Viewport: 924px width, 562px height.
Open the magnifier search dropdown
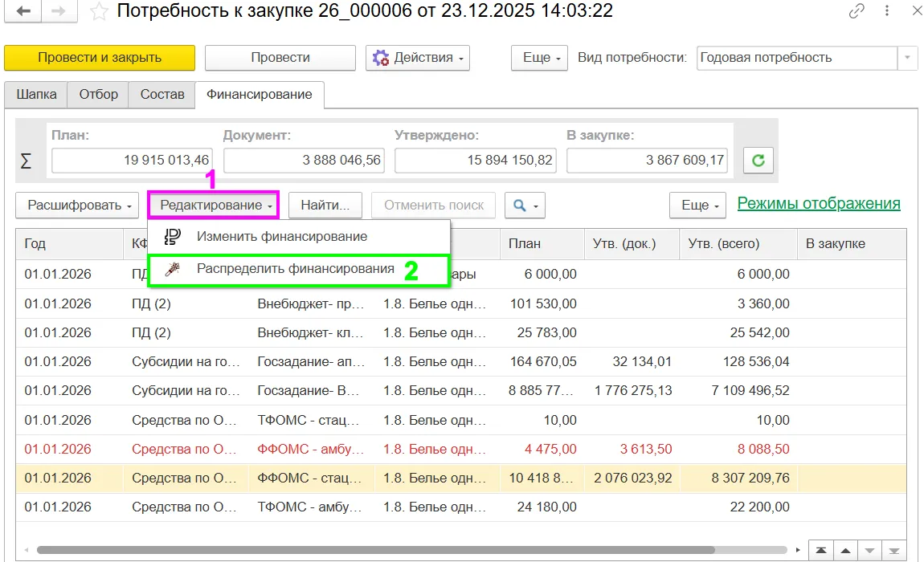coord(525,205)
